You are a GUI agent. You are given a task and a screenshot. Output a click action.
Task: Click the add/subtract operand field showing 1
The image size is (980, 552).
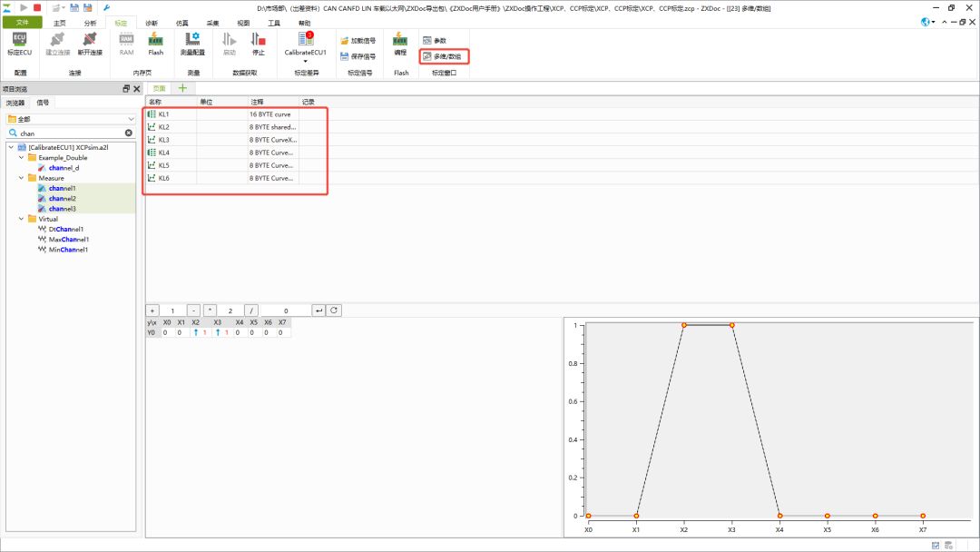tap(173, 310)
